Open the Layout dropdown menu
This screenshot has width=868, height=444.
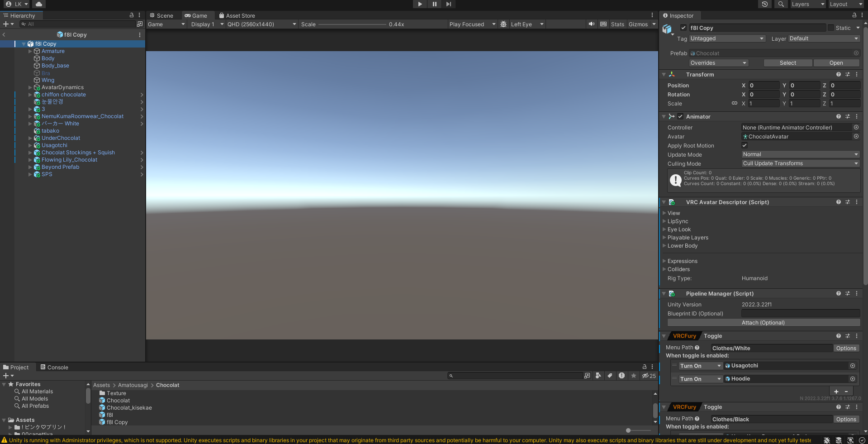[846, 4]
